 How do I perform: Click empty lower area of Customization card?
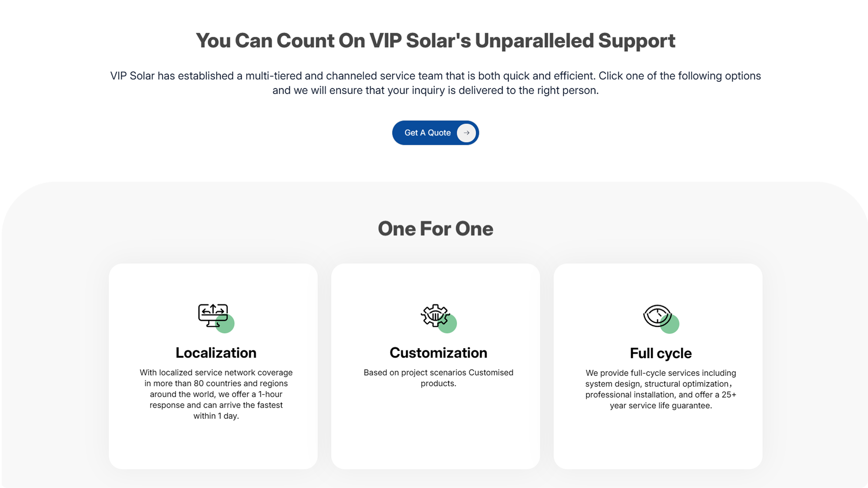coord(435,434)
